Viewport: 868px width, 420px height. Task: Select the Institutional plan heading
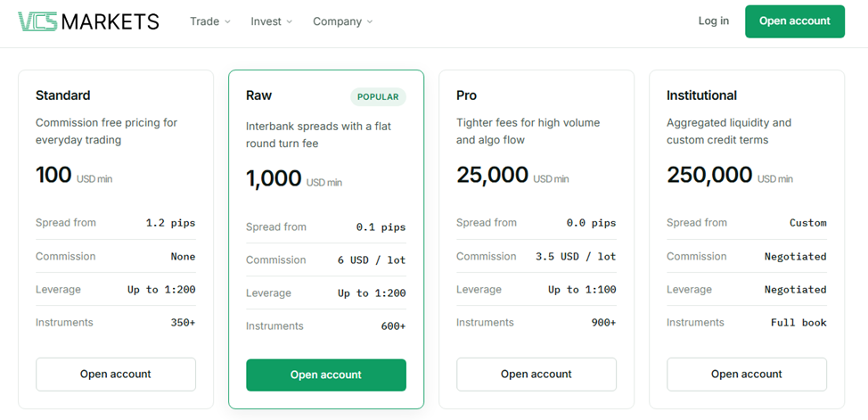[702, 95]
